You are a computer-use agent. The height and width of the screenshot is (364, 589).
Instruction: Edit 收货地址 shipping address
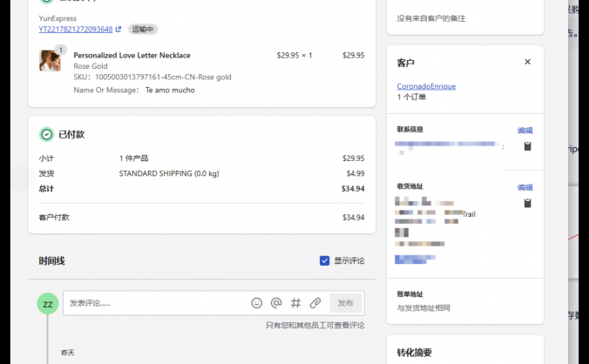[525, 187]
